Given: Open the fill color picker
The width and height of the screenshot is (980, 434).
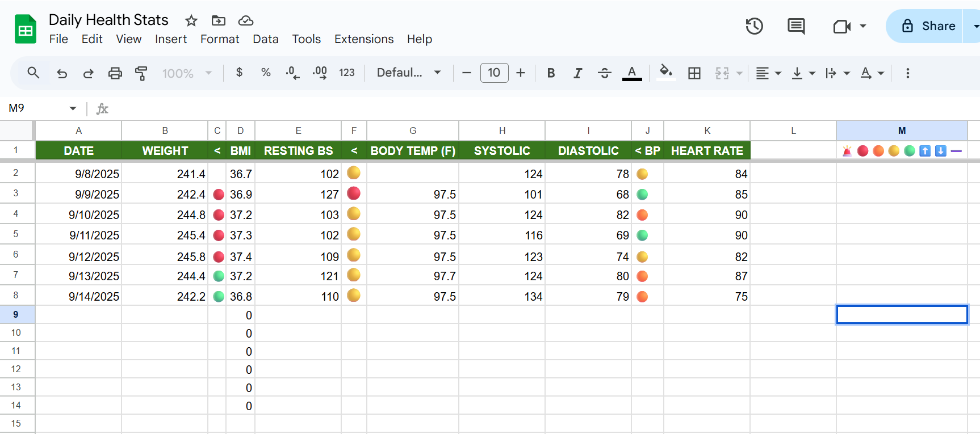Looking at the screenshot, I should click(x=665, y=73).
